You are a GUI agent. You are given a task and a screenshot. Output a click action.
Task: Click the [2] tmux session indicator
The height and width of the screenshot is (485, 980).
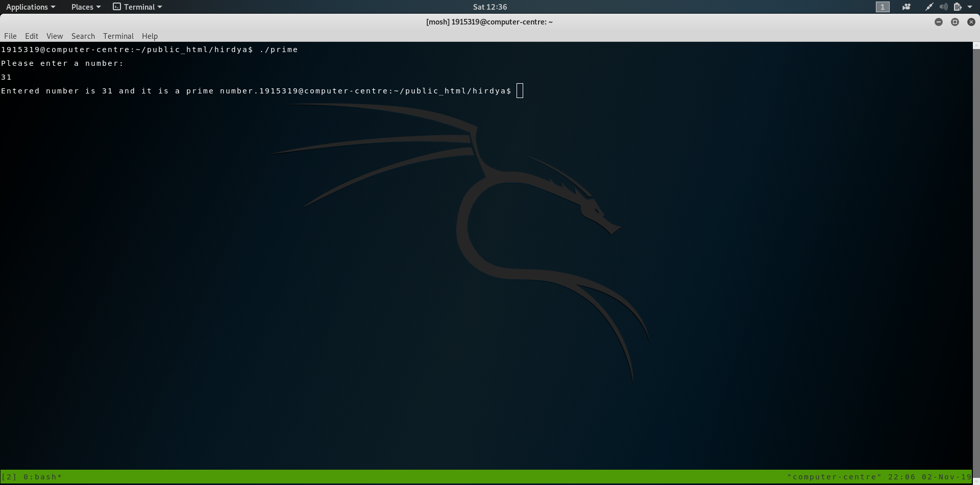(x=9, y=477)
